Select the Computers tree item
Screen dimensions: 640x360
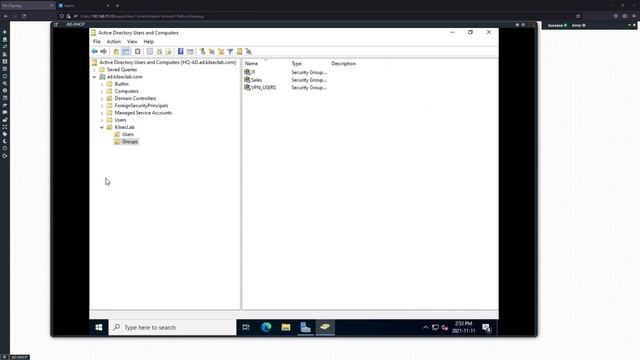pos(127,91)
